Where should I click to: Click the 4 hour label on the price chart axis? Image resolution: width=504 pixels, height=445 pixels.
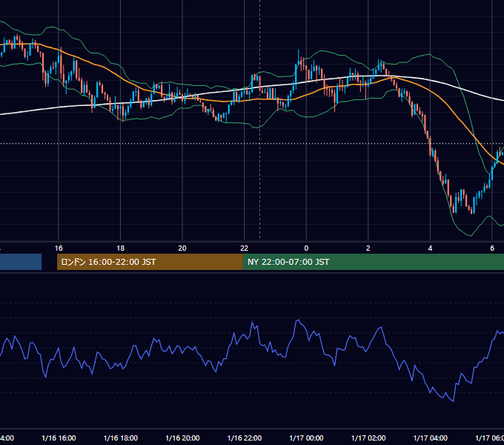pyautogui.click(x=430, y=248)
